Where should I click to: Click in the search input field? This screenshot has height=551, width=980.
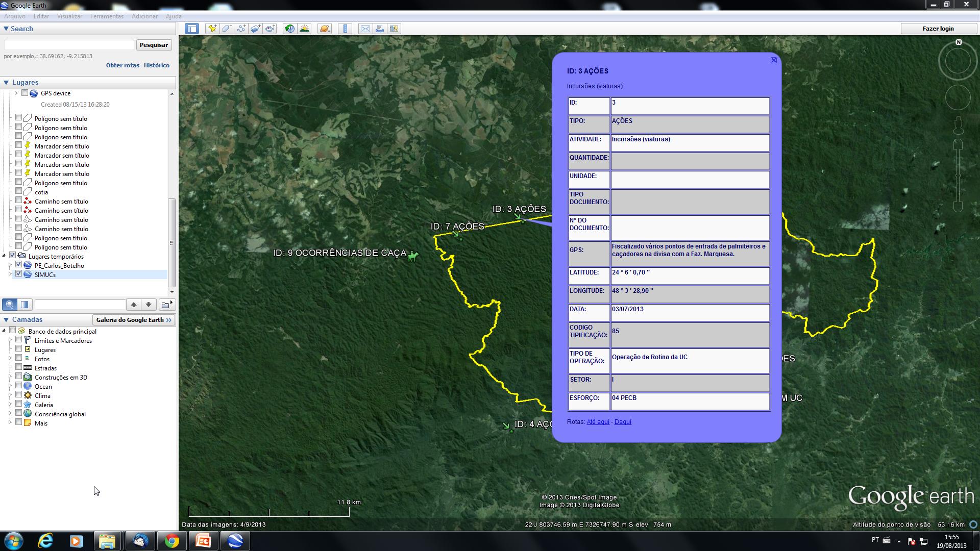(x=69, y=45)
